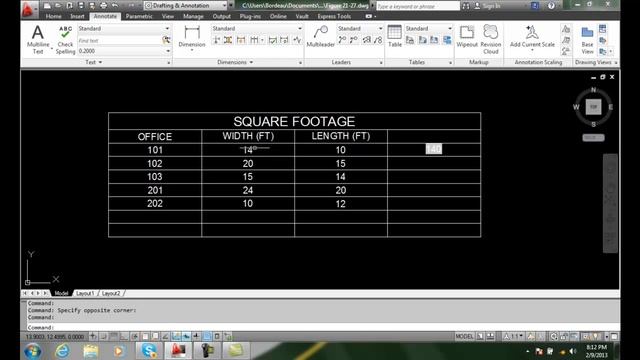Click the Open file icon in Quick Access
The image size is (640, 360).
pyautogui.click(x=58, y=5)
